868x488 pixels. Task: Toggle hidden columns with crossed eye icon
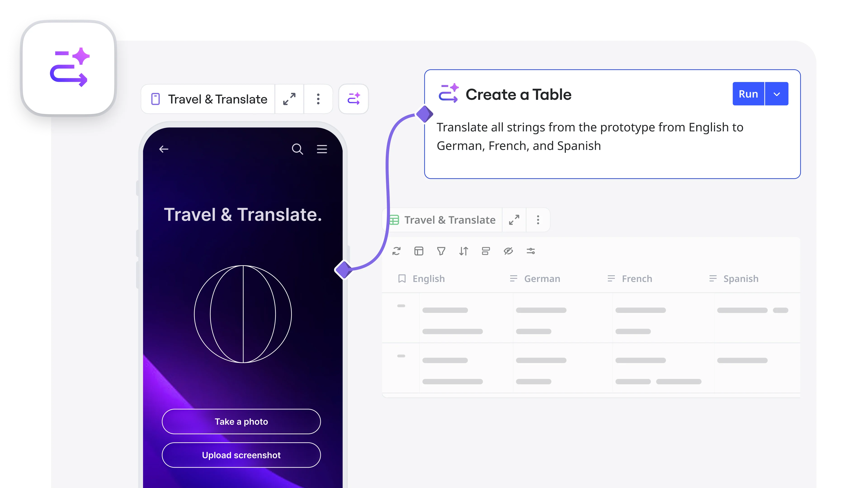click(x=508, y=251)
